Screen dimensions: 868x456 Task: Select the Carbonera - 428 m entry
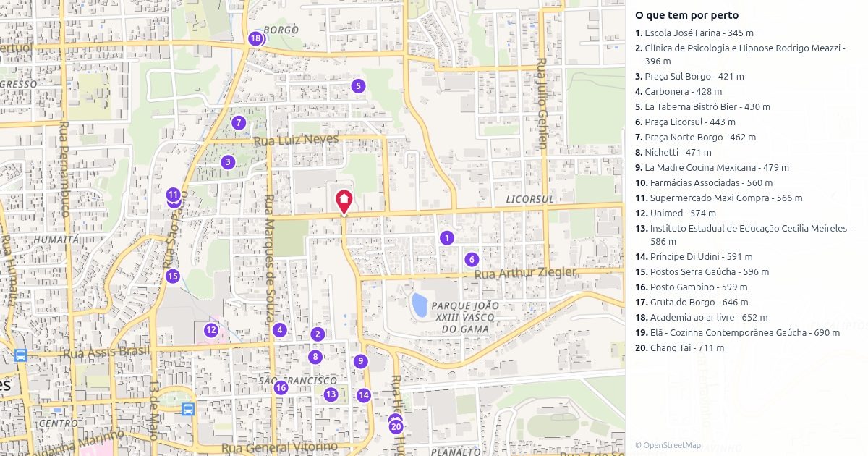(678, 92)
